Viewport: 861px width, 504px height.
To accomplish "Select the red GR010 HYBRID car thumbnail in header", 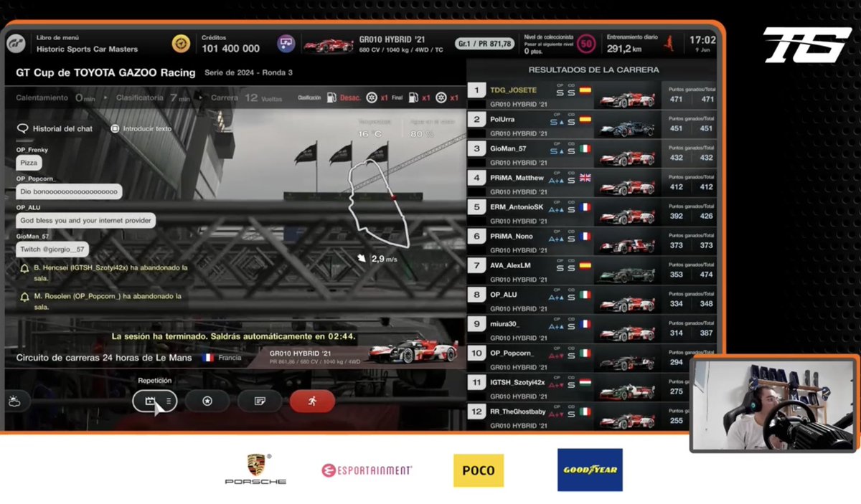I will tap(327, 44).
